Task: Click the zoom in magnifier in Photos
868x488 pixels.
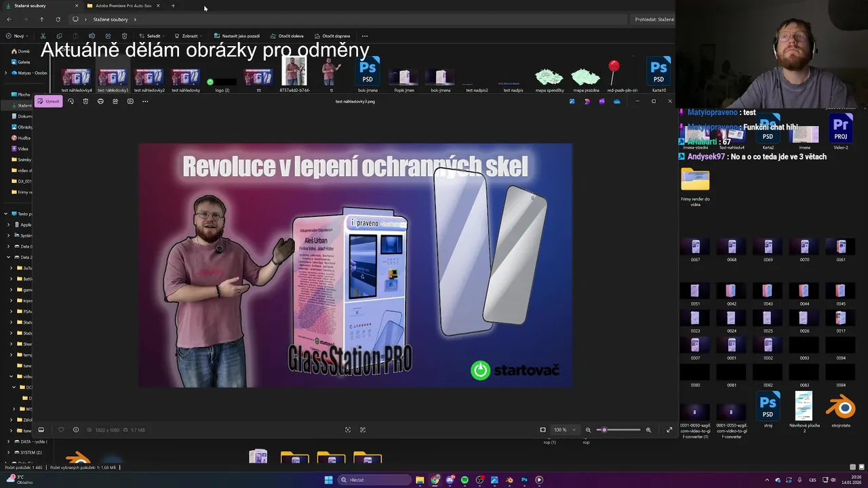Action: click(648, 430)
